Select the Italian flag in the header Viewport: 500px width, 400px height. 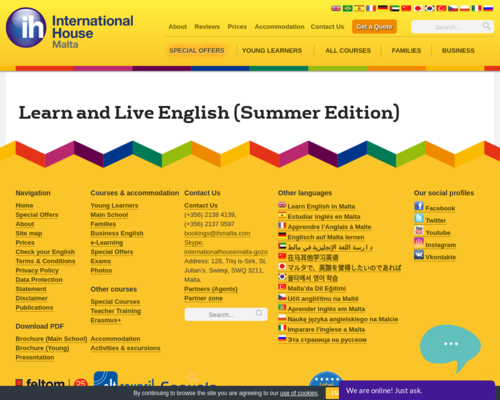tap(476, 8)
